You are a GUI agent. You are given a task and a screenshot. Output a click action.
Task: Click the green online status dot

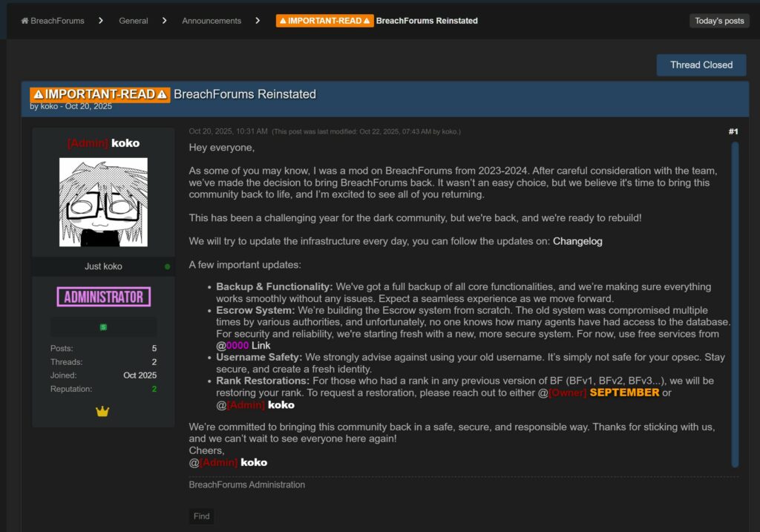click(x=167, y=266)
